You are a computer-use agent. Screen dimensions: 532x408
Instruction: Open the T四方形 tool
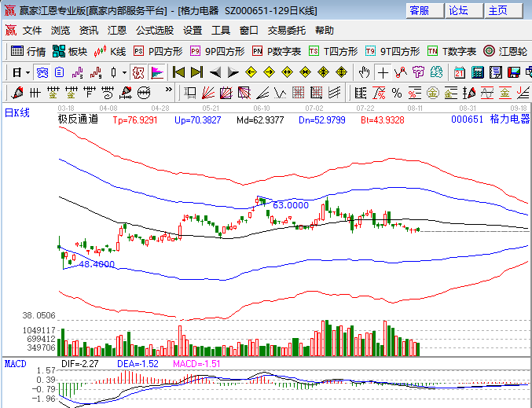pyautogui.click(x=333, y=52)
